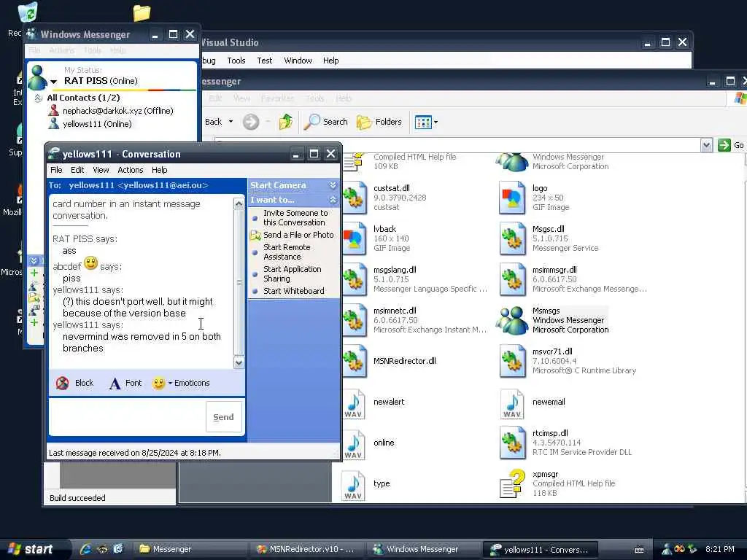This screenshot has height=560, width=747.
Task: Open the Back history dropdown arrow
Action: (231, 122)
